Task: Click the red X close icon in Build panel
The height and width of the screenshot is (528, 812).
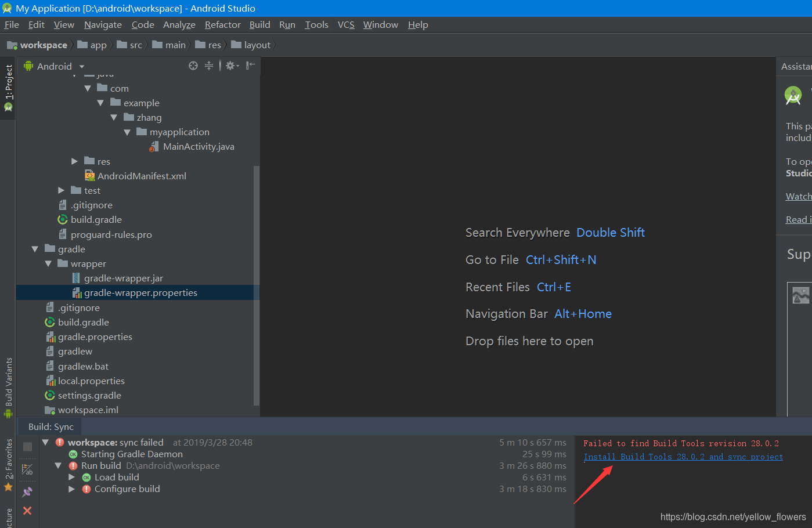Action: pyautogui.click(x=27, y=511)
